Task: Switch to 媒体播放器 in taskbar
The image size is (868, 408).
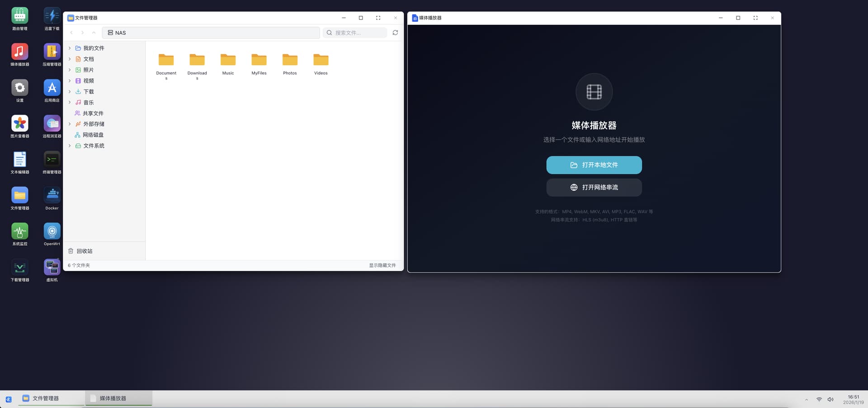Action: pyautogui.click(x=118, y=398)
